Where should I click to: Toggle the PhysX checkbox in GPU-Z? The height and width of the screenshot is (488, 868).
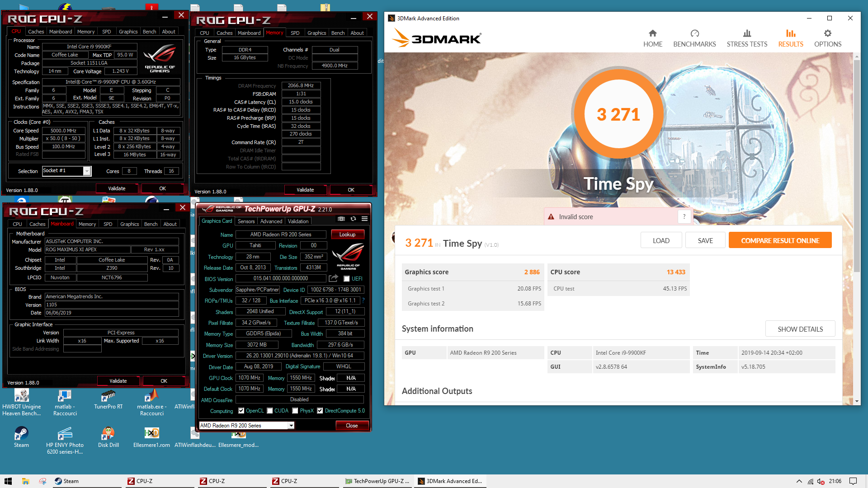[x=295, y=411]
